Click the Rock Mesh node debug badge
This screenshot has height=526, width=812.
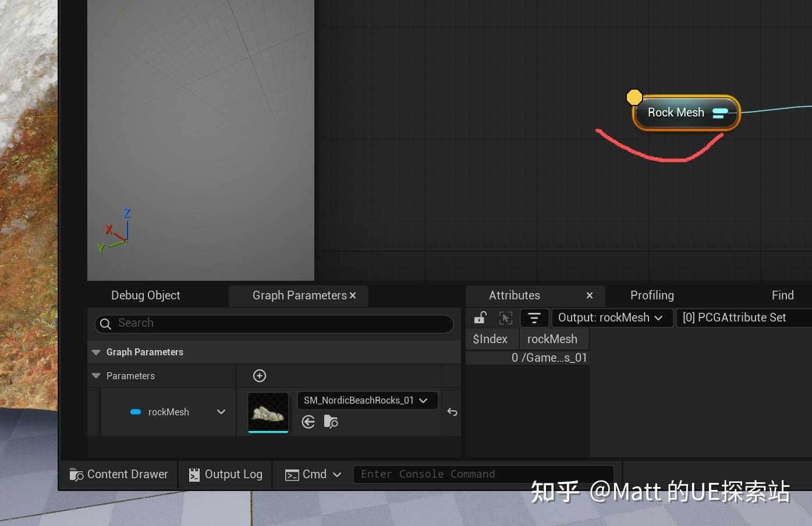click(634, 97)
